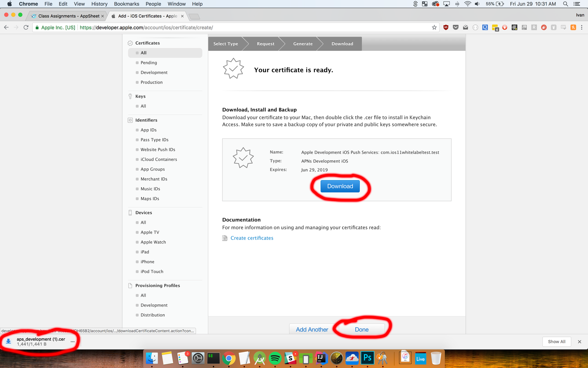Switch to Class Assignments - AppSheet tab

(x=69, y=16)
